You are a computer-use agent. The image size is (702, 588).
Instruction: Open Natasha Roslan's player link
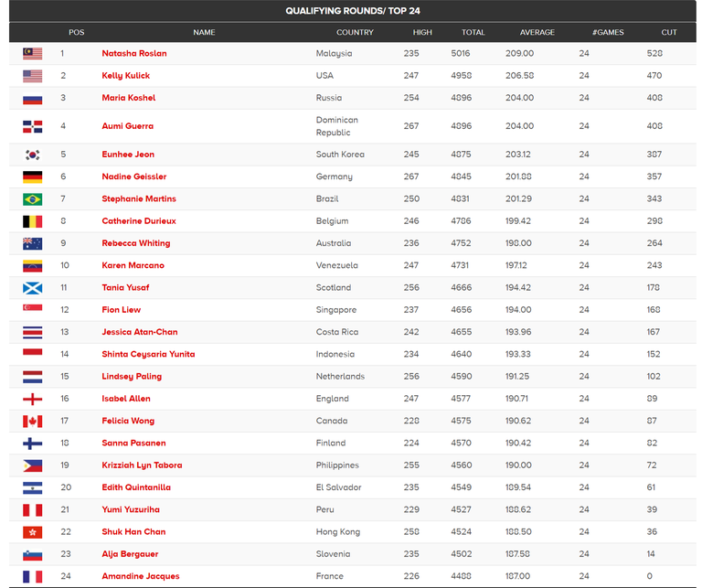click(x=134, y=53)
